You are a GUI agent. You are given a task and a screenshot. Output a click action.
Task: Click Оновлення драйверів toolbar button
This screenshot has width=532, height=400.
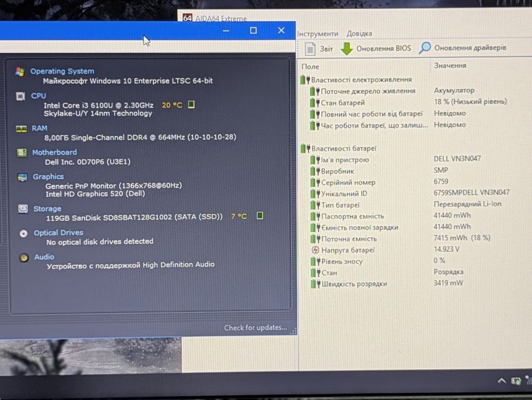point(462,48)
